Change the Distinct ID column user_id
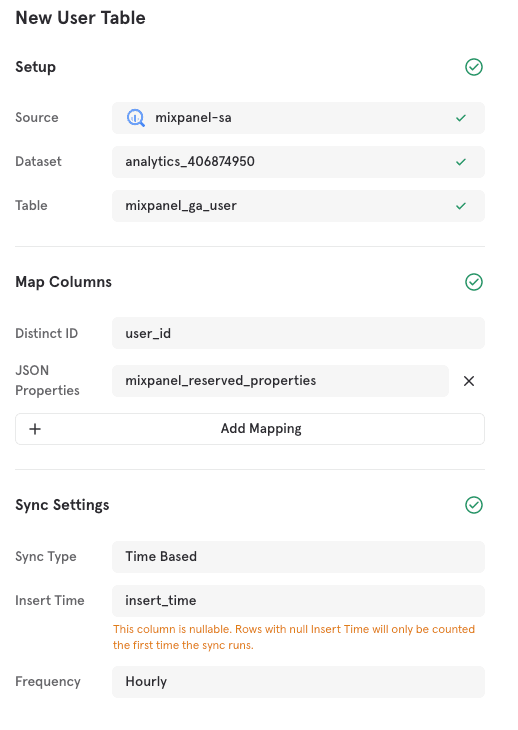The height and width of the screenshot is (730, 518). 298,333
